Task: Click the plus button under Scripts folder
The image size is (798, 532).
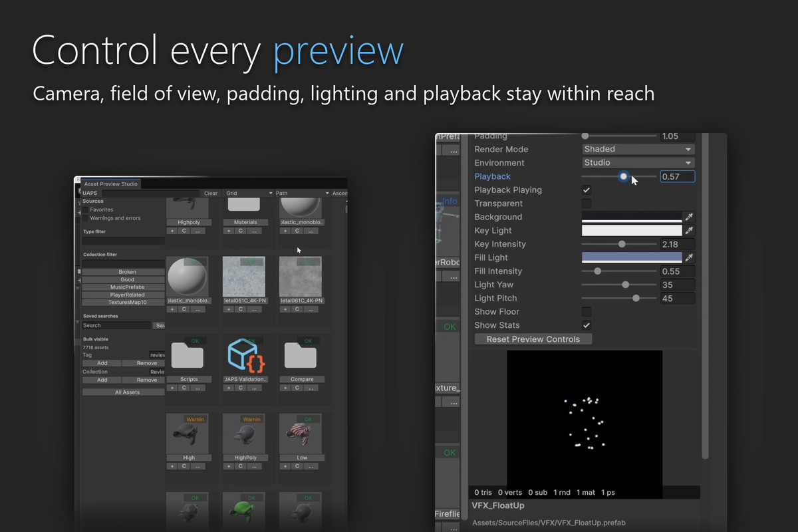Action: click(173, 388)
